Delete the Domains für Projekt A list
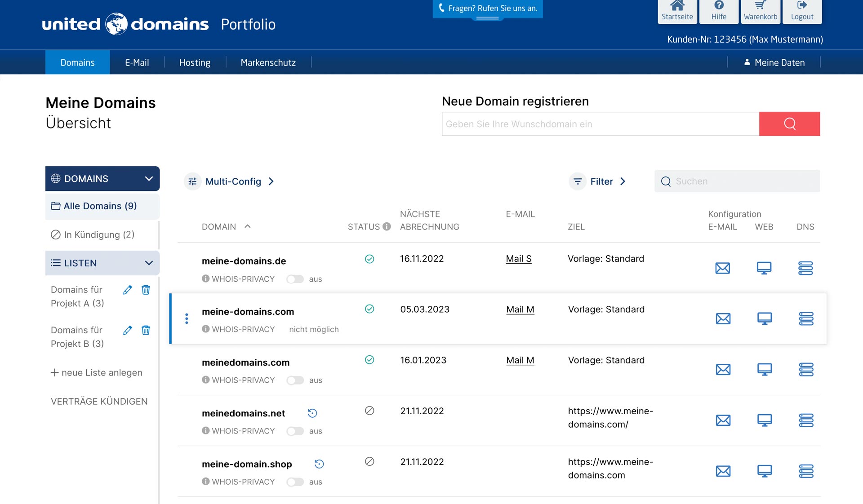 [146, 290]
